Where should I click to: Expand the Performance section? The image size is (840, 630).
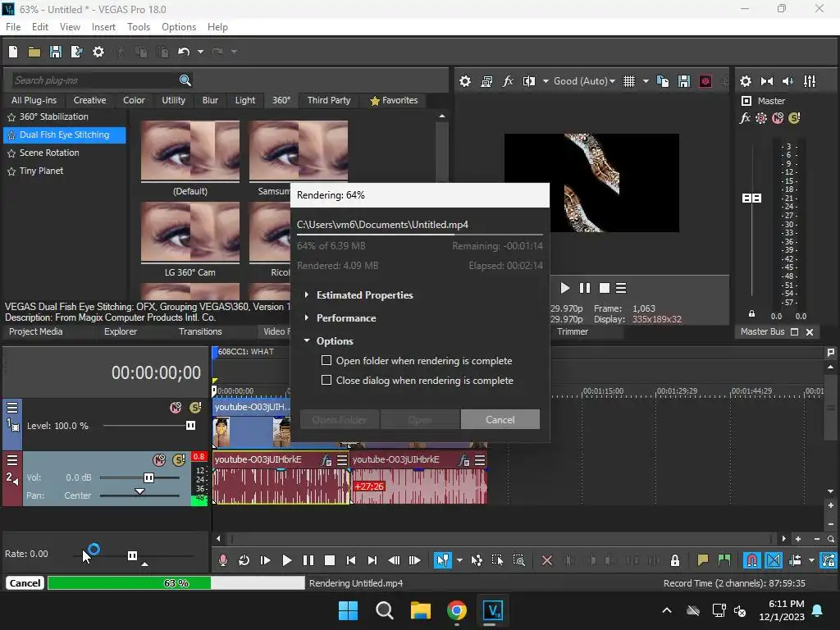point(345,318)
